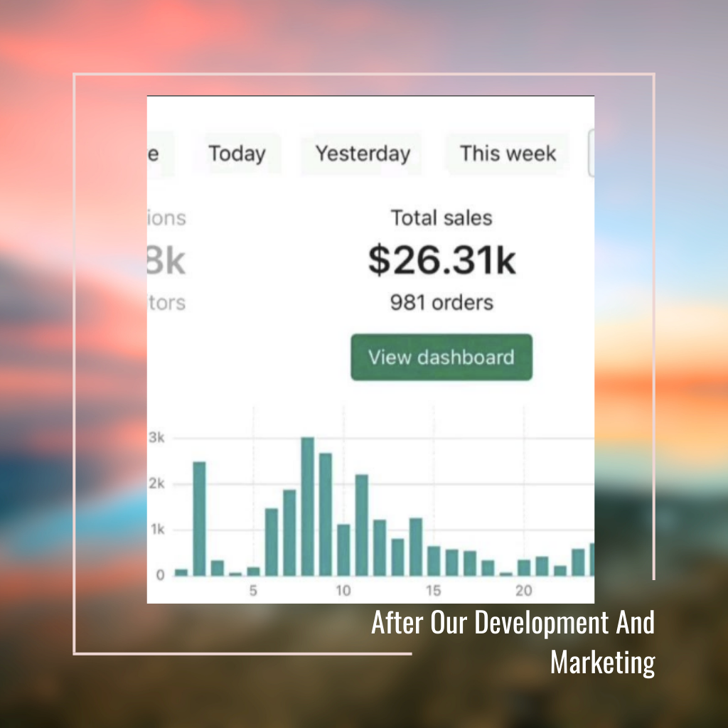Image resolution: width=728 pixels, height=728 pixels.
Task: Click the chart bar for day 6
Action: 272,542
